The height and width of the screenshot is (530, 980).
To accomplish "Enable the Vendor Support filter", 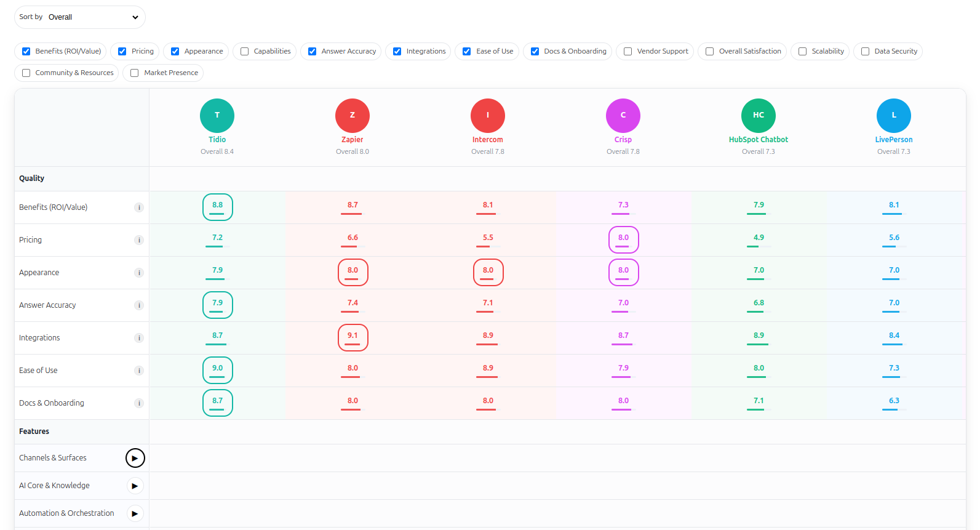I will (628, 52).
